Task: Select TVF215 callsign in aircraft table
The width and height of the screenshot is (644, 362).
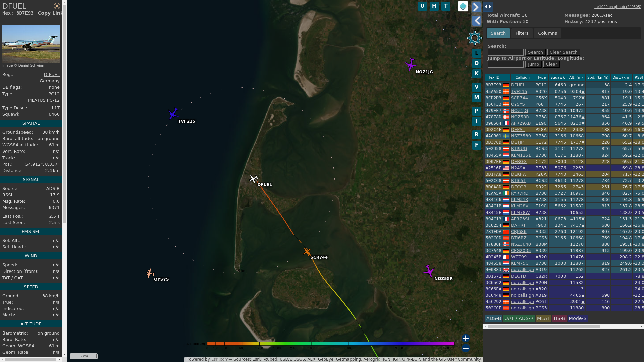Action: pyautogui.click(x=519, y=92)
